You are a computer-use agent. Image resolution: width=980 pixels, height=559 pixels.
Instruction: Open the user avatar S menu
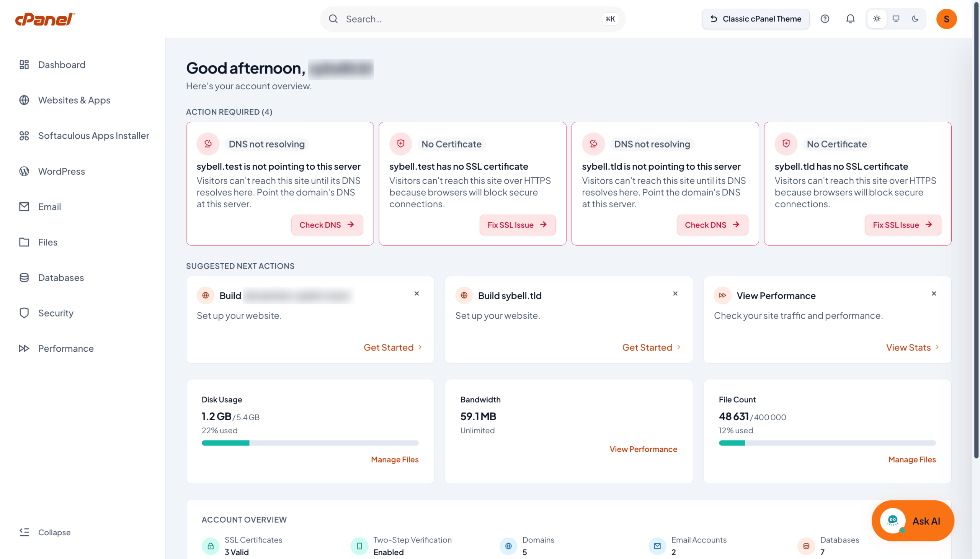(x=946, y=19)
